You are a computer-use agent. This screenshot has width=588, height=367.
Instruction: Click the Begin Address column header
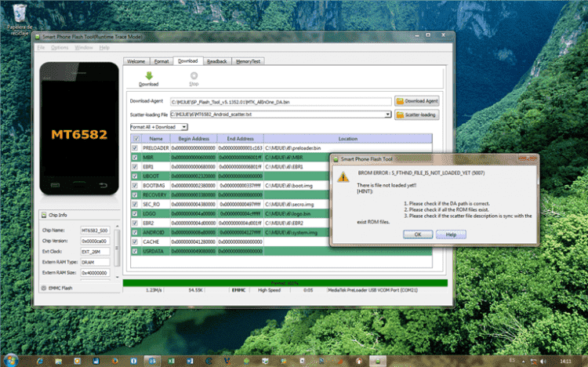[x=194, y=139]
